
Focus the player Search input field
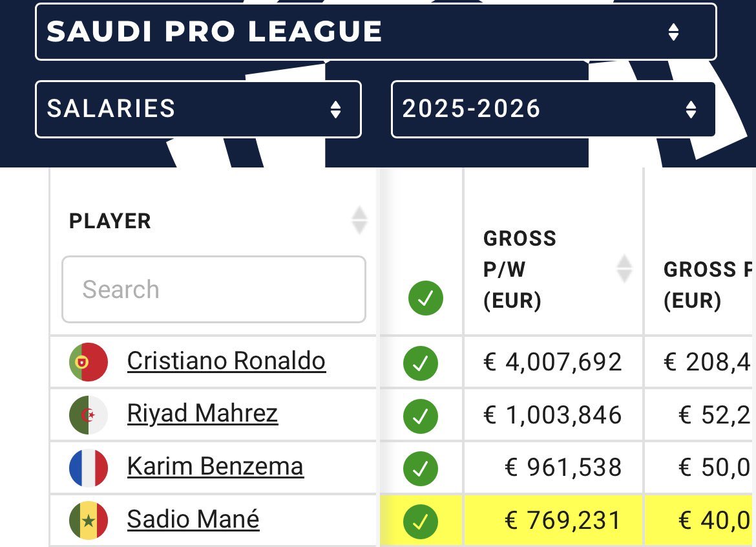point(213,289)
